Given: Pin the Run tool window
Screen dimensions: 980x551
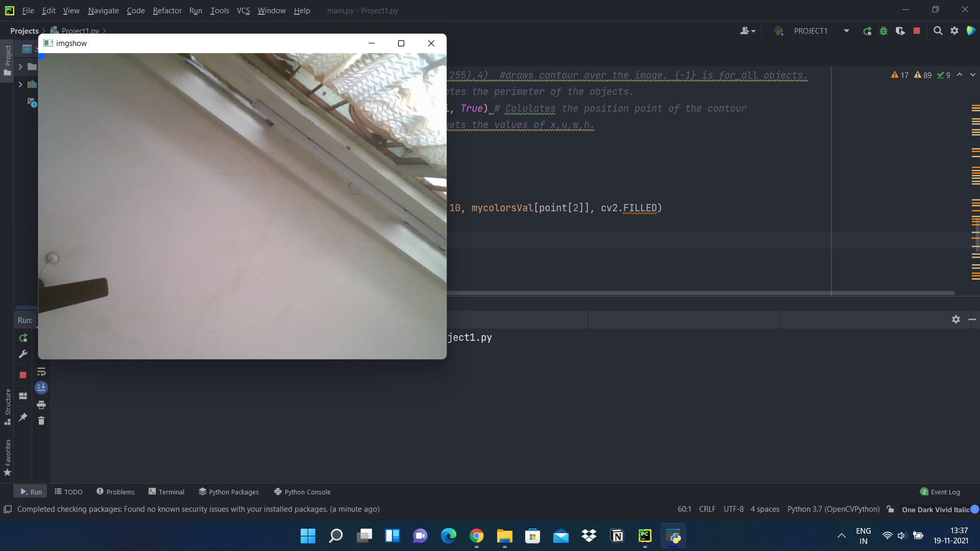Looking at the screenshot, I should (x=23, y=418).
